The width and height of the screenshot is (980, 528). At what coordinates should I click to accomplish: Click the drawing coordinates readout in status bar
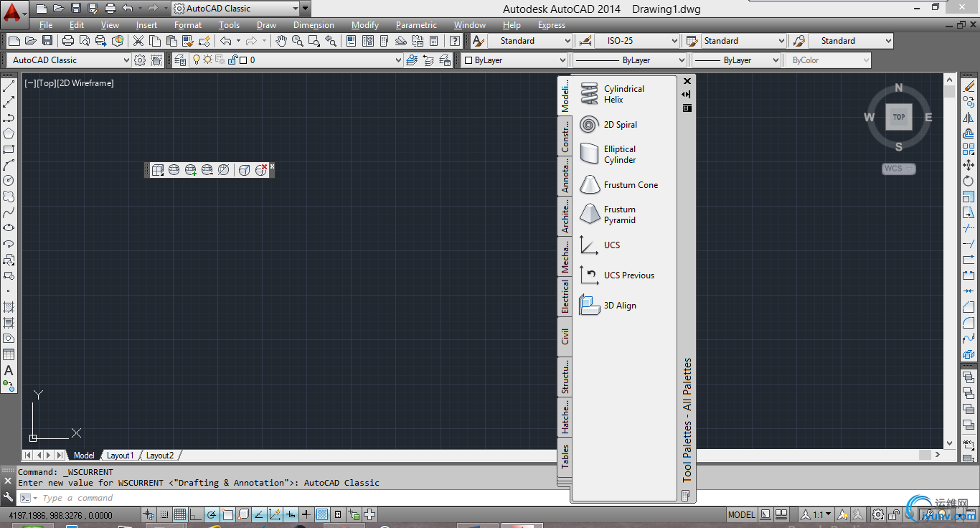(x=61, y=514)
